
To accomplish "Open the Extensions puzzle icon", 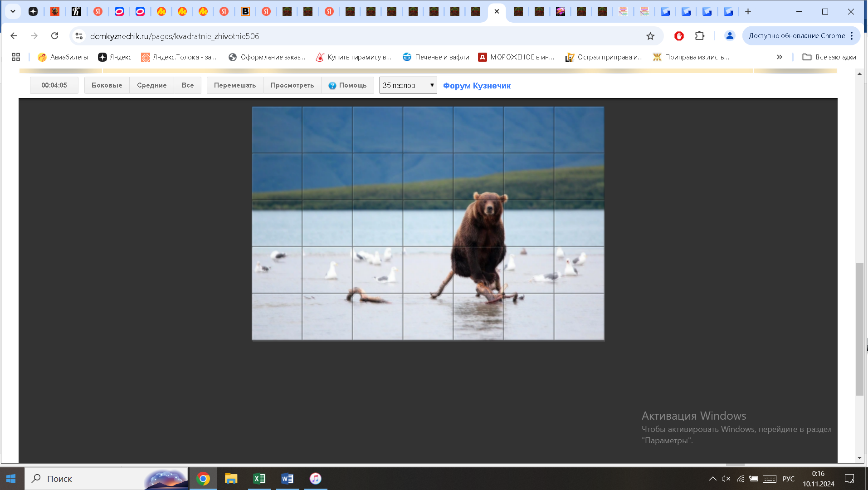I will click(x=700, y=36).
